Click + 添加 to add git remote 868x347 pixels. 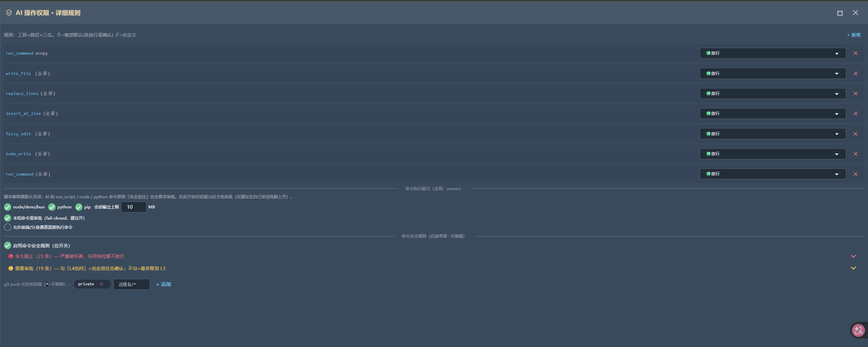163,284
